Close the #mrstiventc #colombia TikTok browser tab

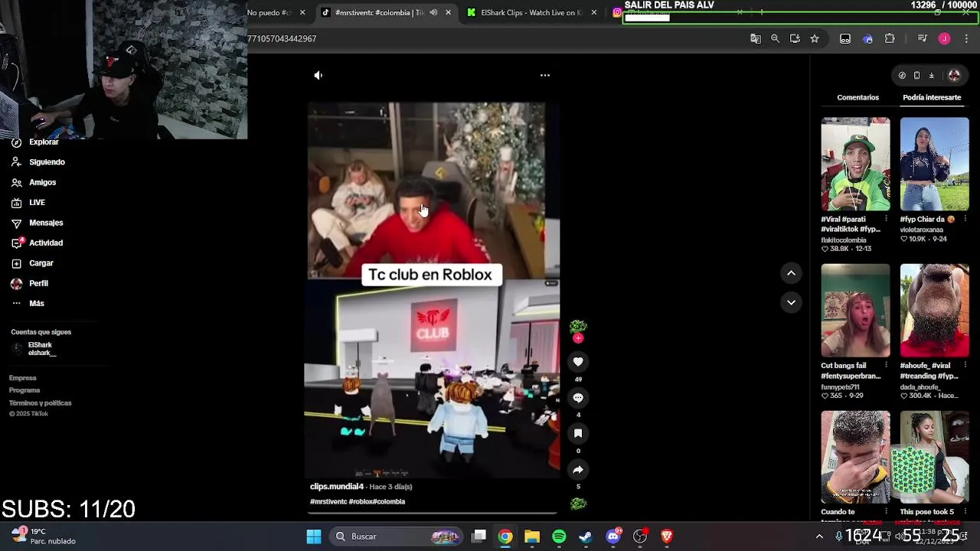pyautogui.click(x=448, y=12)
